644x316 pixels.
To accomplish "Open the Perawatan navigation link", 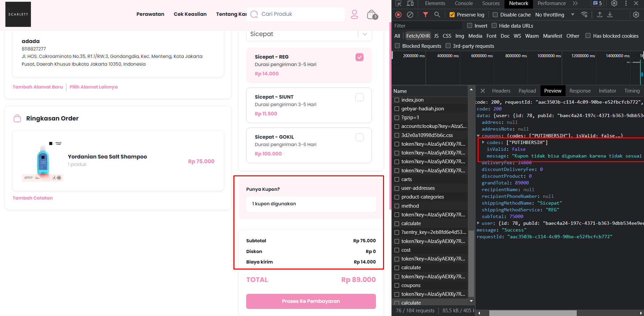I will [150, 14].
